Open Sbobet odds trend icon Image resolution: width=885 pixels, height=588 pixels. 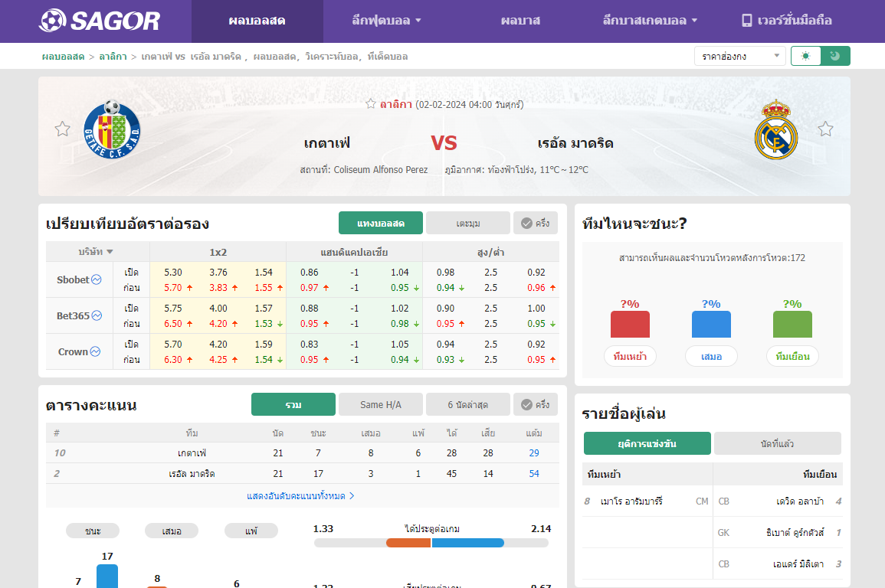(97, 279)
